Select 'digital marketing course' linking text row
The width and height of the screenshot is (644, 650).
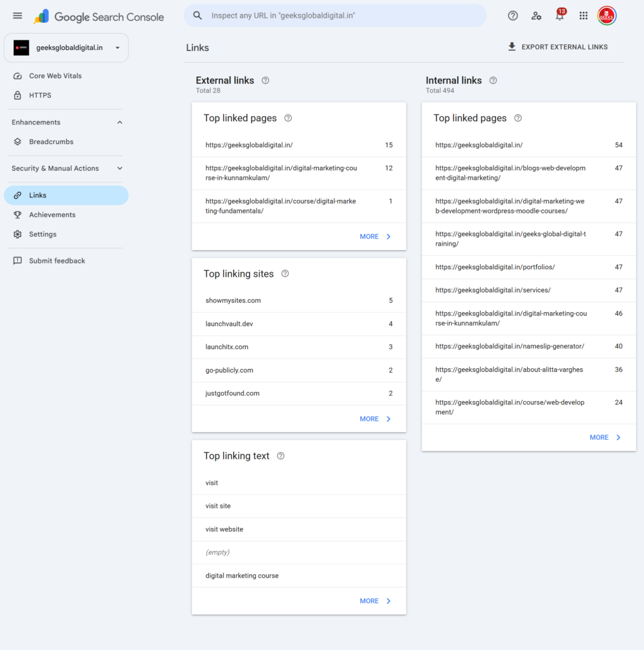point(299,576)
